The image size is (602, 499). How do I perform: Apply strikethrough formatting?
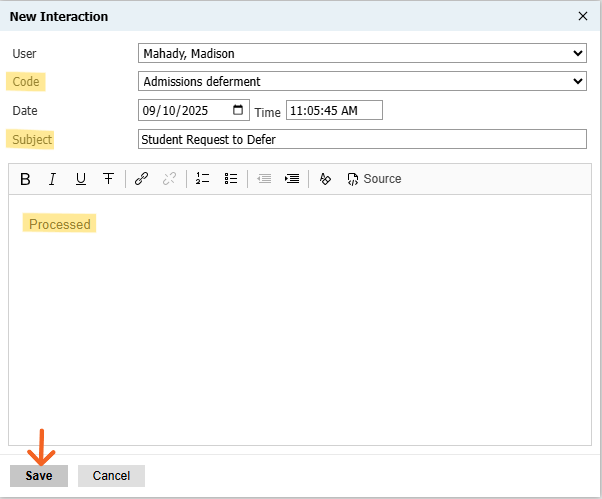coord(108,179)
